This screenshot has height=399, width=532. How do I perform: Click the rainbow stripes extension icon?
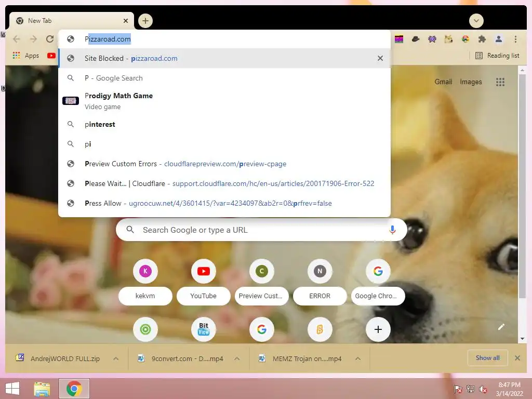point(399,39)
